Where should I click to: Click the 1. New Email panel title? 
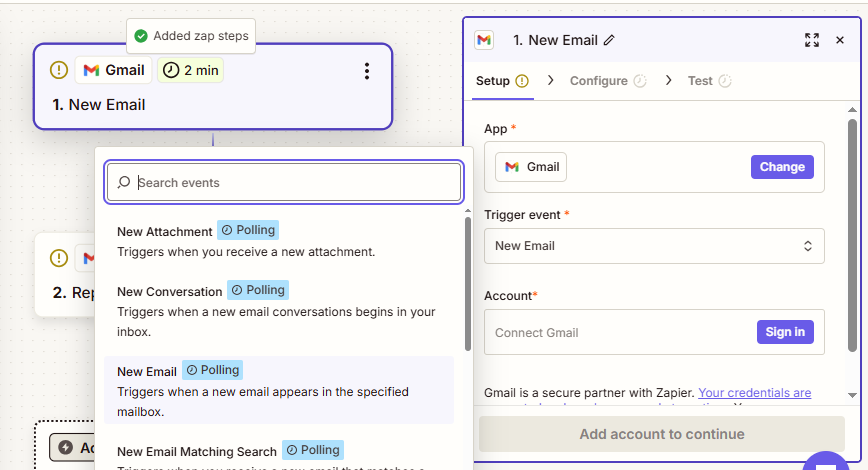coord(555,40)
